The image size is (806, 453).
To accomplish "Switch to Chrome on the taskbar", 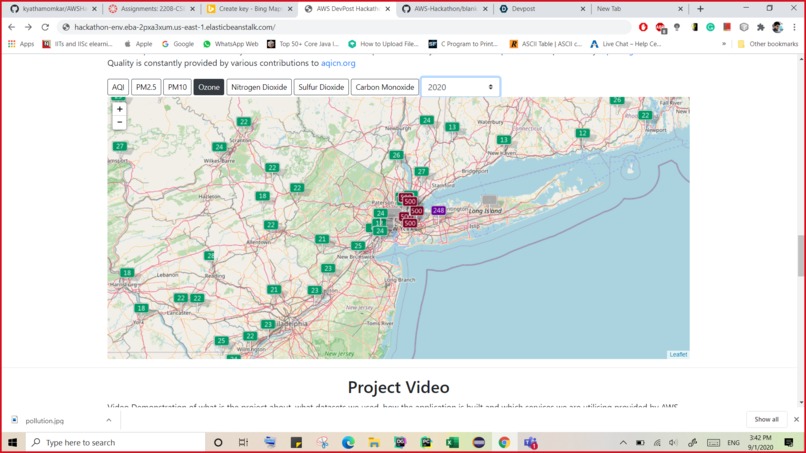I will click(x=504, y=442).
